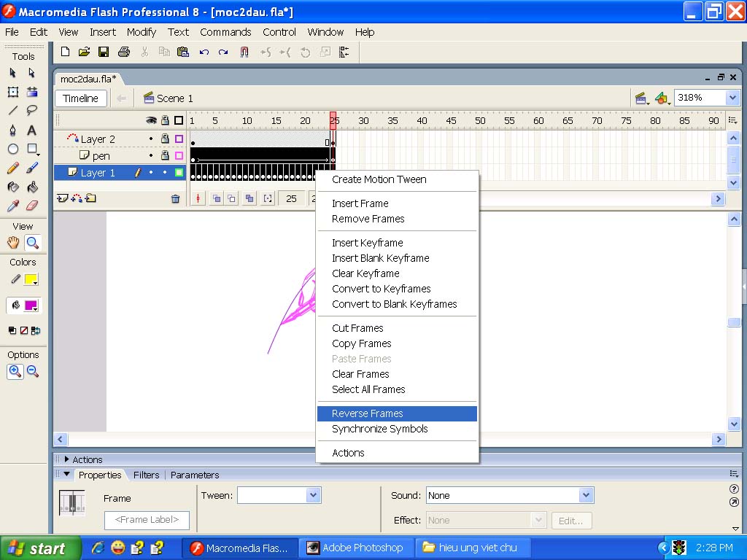The width and height of the screenshot is (747, 560).
Task: Unlock the Layer 2 padlock
Action: click(x=165, y=139)
